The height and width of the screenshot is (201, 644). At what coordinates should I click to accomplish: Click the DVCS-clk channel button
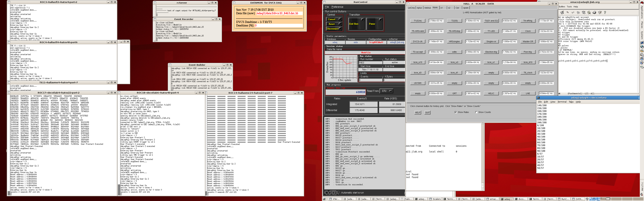tap(418, 41)
